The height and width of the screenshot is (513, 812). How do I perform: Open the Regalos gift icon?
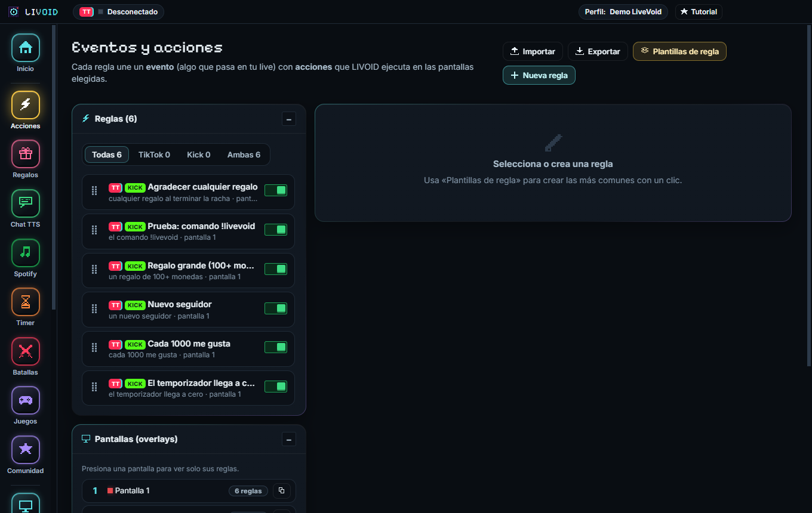pos(26,154)
